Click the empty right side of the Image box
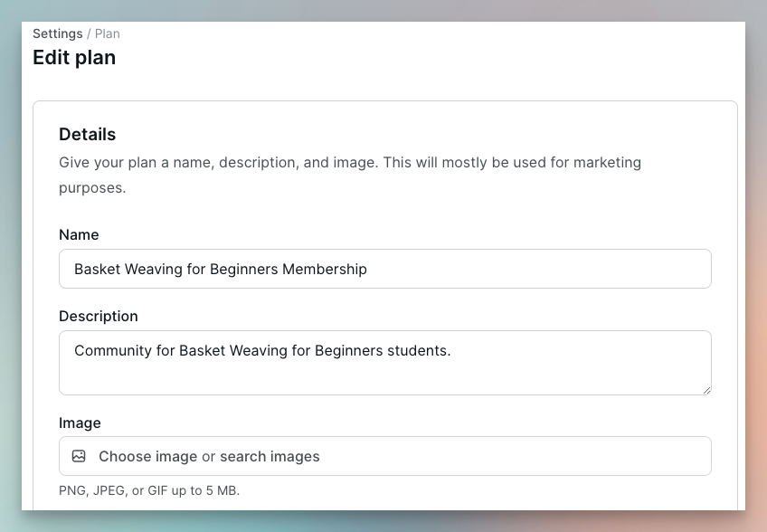Image resolution: width=767 pixels, height=532 pixels. tap(543, 457)
